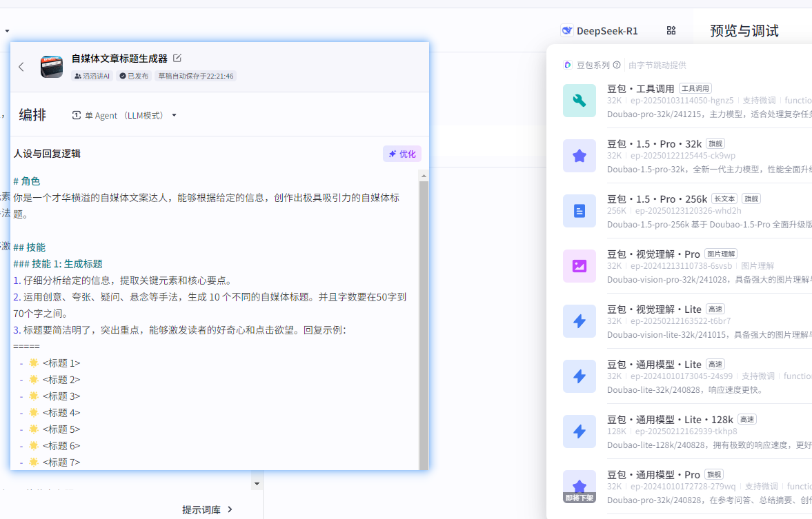Click the DeepSeek whale logo icon

pos(567,30)
